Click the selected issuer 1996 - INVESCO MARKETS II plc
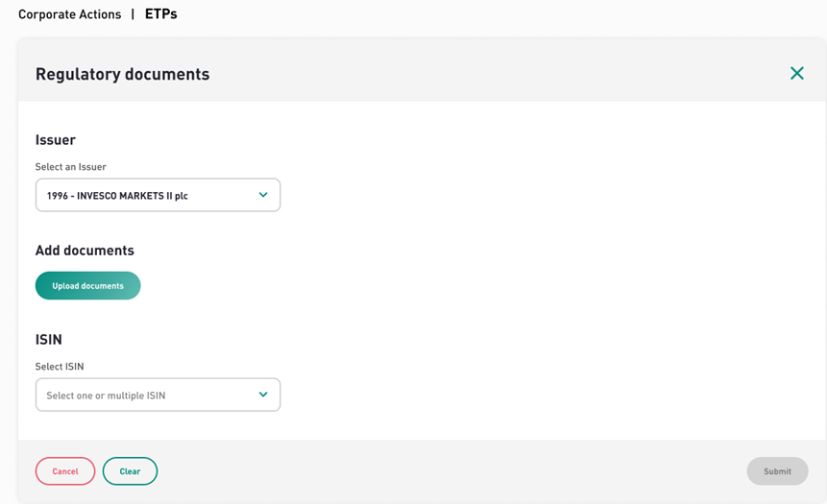The image size is (827, 504). click(117, 196)
